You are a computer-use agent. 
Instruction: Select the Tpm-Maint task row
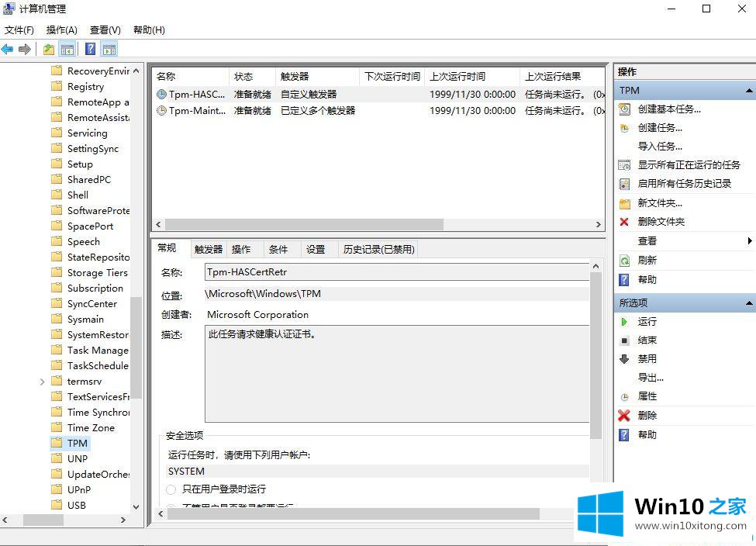point(379,110)
